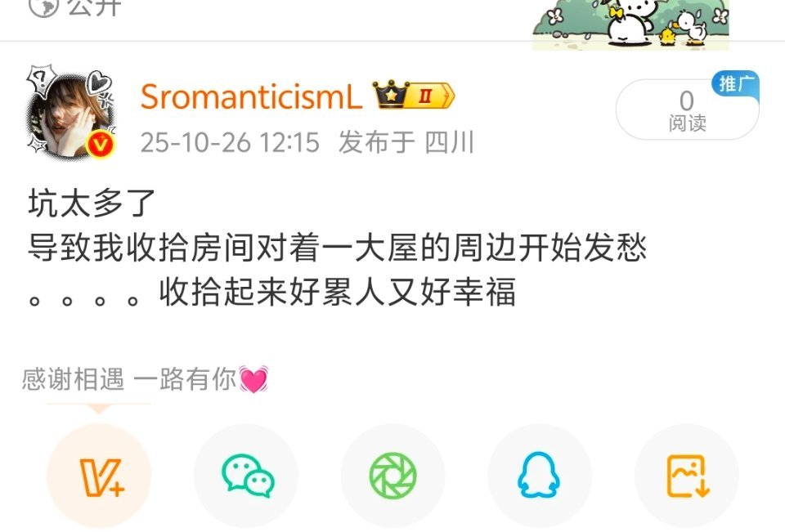Click the 发布于 四川 location text

pyautogui.click(x=406, y=142)
